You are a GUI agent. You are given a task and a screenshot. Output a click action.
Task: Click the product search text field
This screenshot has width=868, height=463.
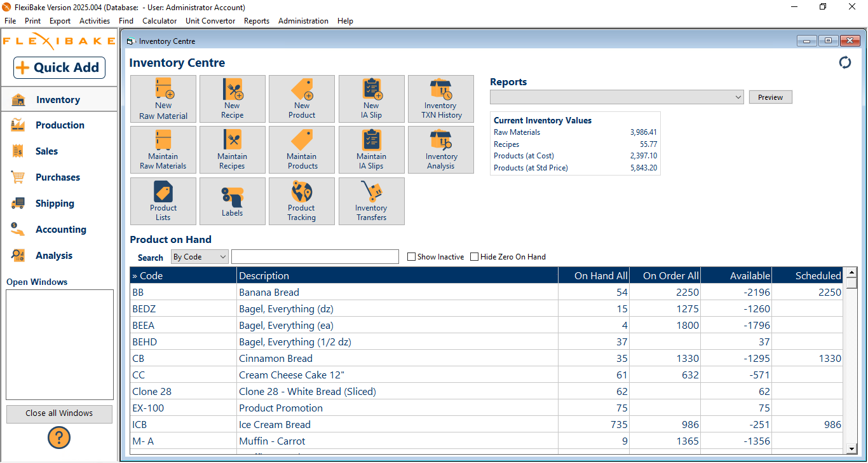click(315, 257)
